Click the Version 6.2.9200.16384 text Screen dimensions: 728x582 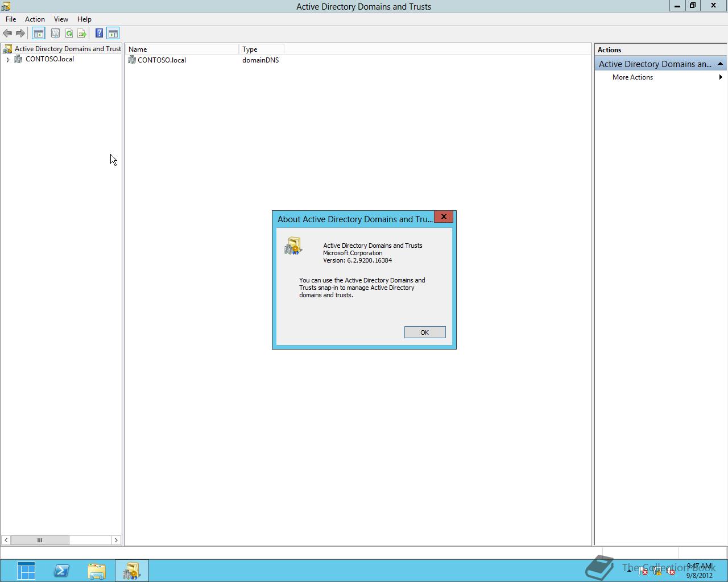click(358, 260)
